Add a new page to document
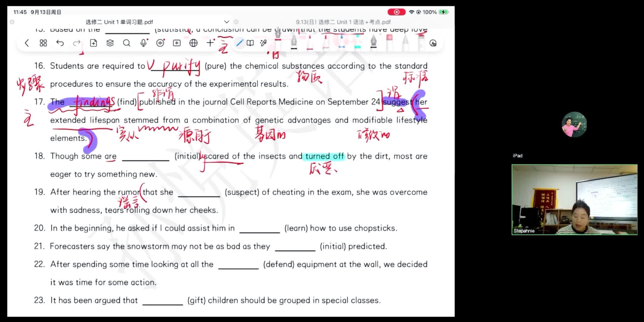The width and height of the screenshot is (644, 322). (x=93, y=43)
